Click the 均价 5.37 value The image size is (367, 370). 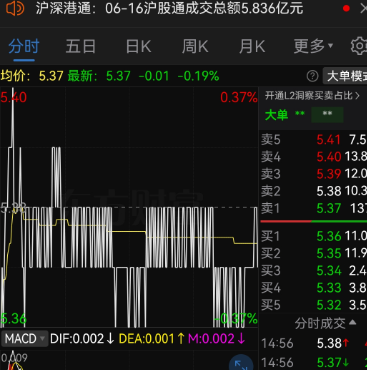tap(51, 76)
